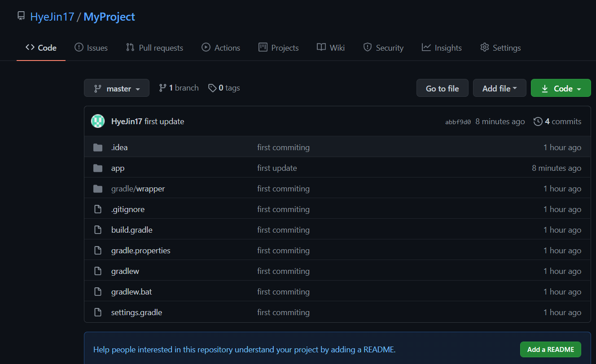Click the Add a README button
The height and width of the screenshot is (364, 596).
(x=551, y=350)
